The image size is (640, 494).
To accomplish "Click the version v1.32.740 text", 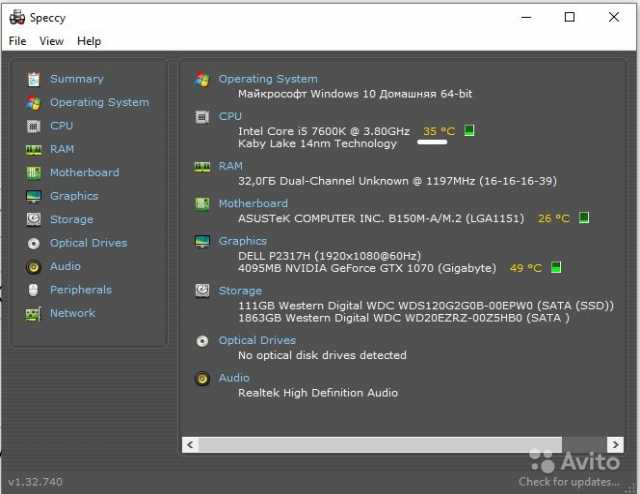I will pos(36,482).
